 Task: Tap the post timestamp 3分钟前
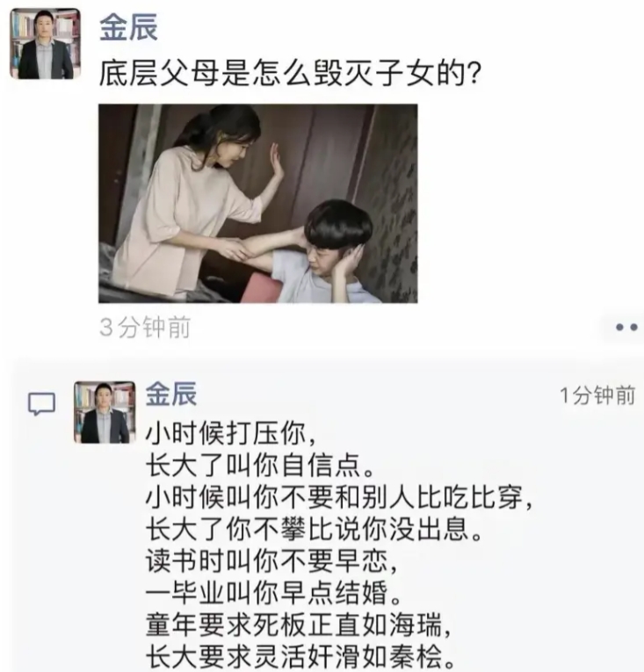click(145, 328)
